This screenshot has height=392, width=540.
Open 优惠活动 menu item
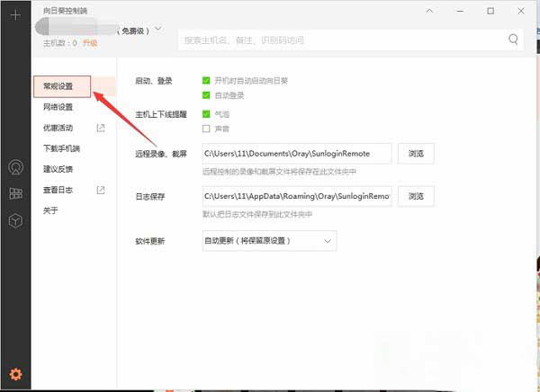click(58, 128)
